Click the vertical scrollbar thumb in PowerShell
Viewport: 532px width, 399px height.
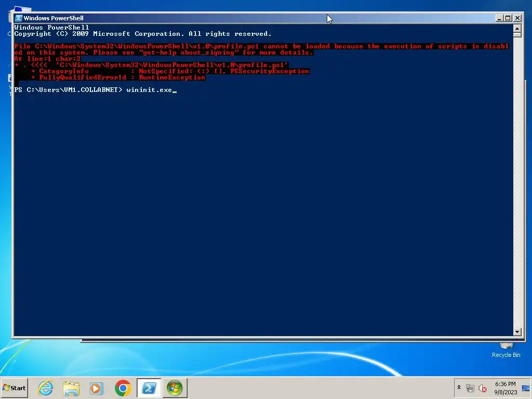pyautogui.click(x=517, y=35)
